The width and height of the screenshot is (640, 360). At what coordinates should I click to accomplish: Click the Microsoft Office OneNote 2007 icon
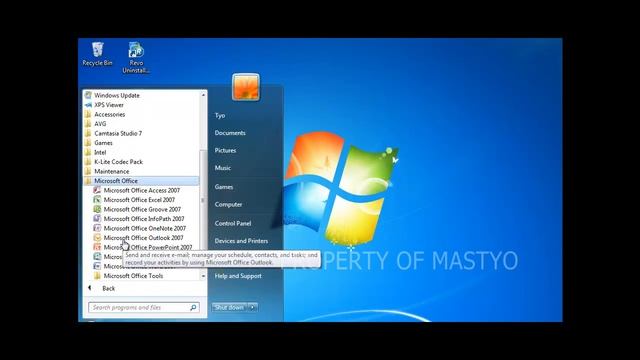(97, 228)
